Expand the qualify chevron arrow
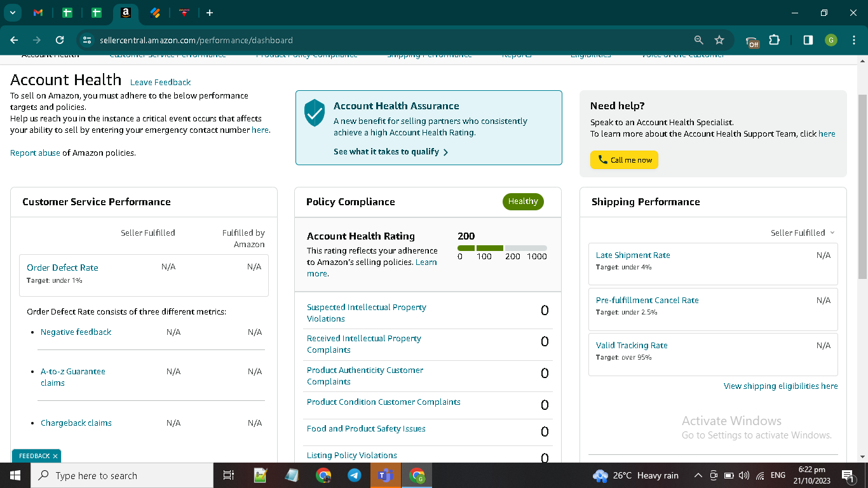Viewport: 868px width, 488px height. point(445,152)
